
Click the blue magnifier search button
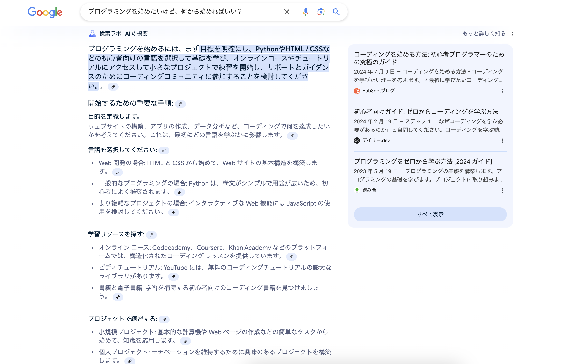336,12
